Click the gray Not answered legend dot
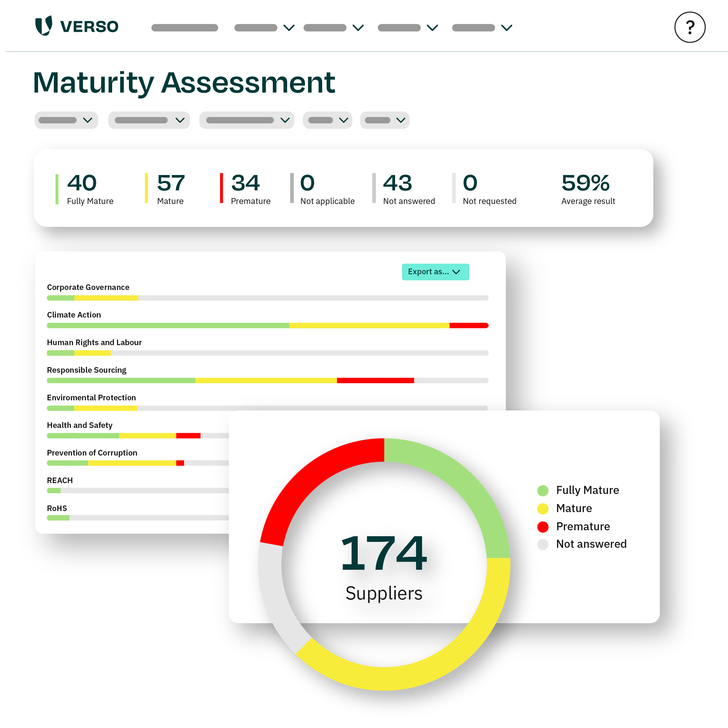 click(x=543, y=544)
